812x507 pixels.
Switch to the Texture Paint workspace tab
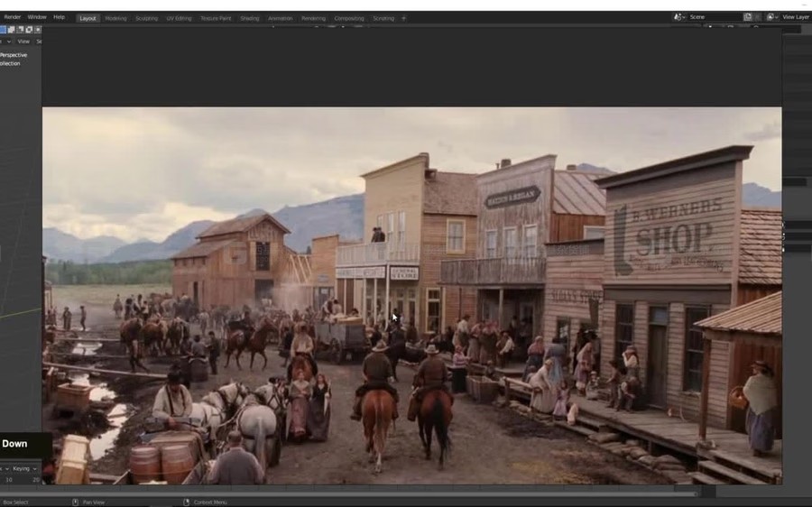[x=216, y=18]
